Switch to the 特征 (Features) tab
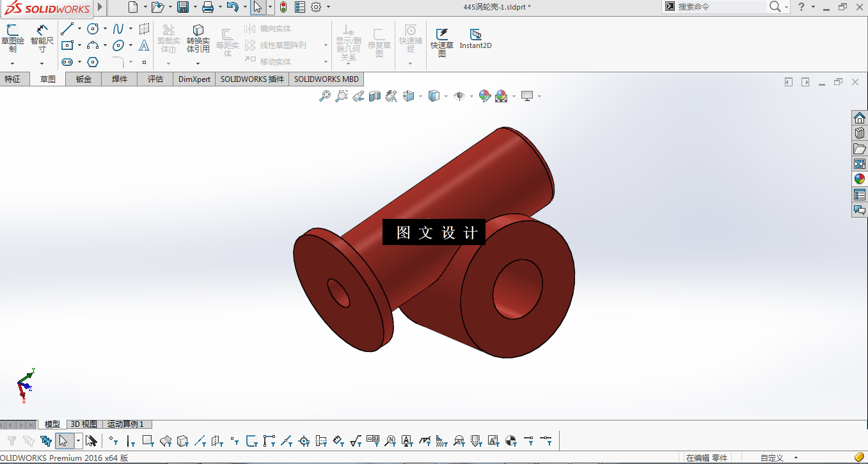Viewport: 868px width, 464px height. (x=12, y=79)
